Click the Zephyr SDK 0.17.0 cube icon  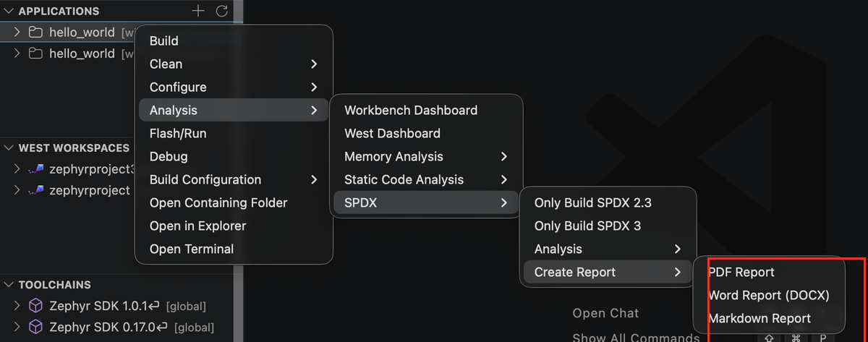tap(35, 328)
